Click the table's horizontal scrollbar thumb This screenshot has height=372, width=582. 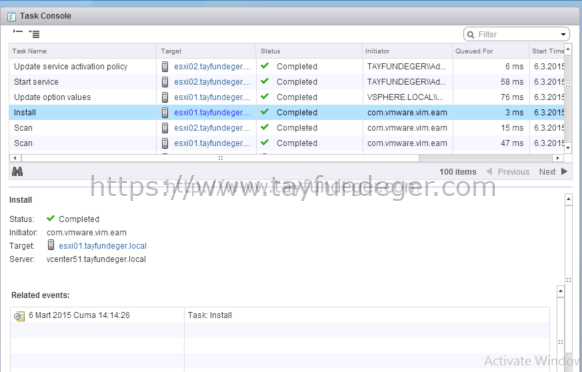220,158
